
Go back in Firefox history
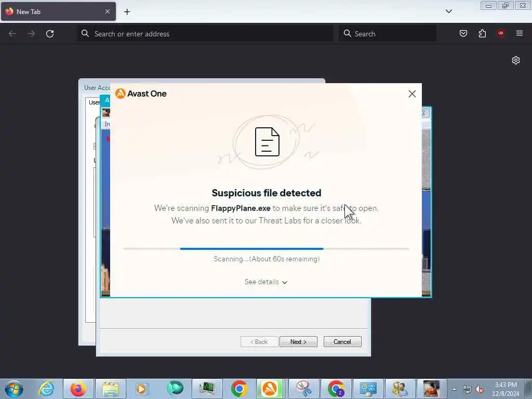click(x=12, y=34)
